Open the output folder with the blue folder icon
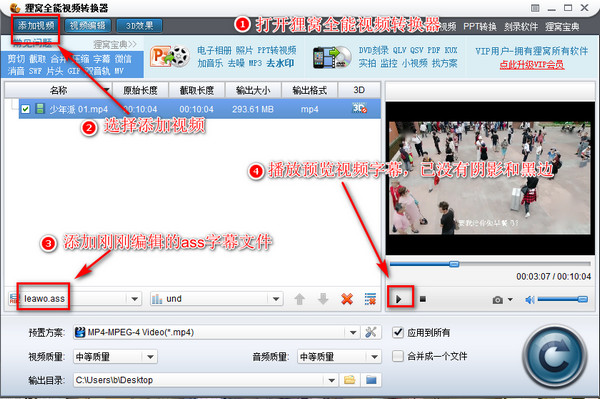The image size is (600, 399). click(x=371, y=380)
